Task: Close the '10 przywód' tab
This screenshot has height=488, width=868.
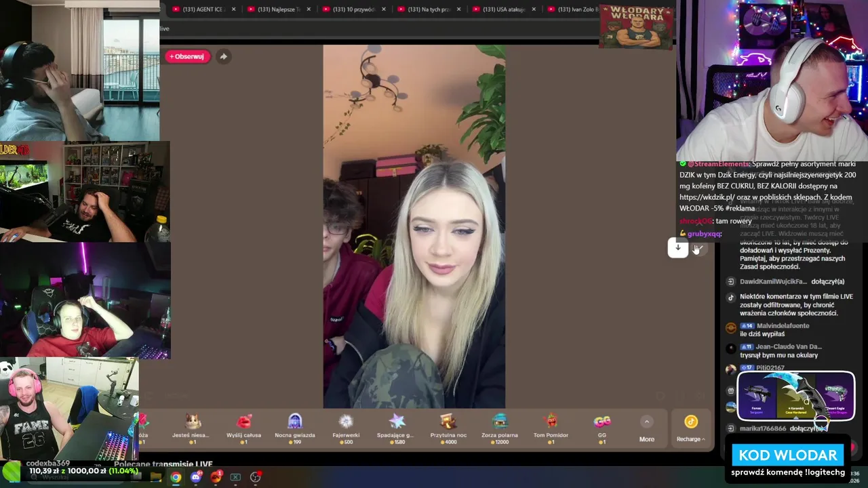Action: pos(384,9)
